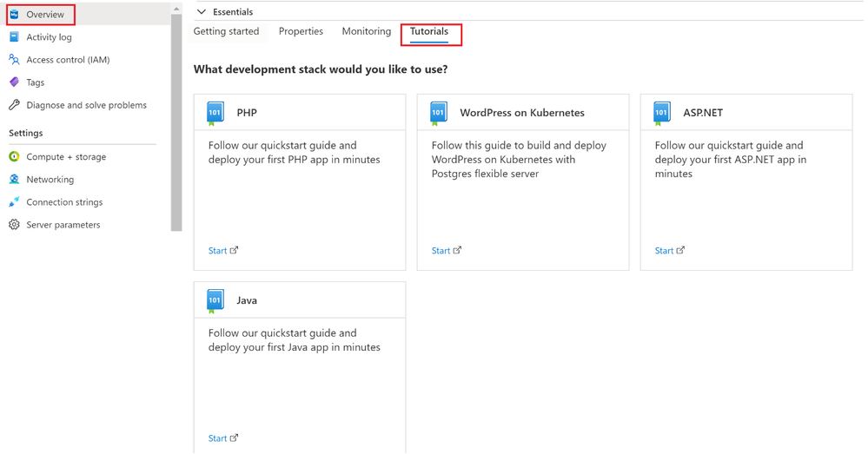The width and height of the screenshot is (868, 454).
Task: Click the 101 book icon on PHP card
Action: click(215, 114)
